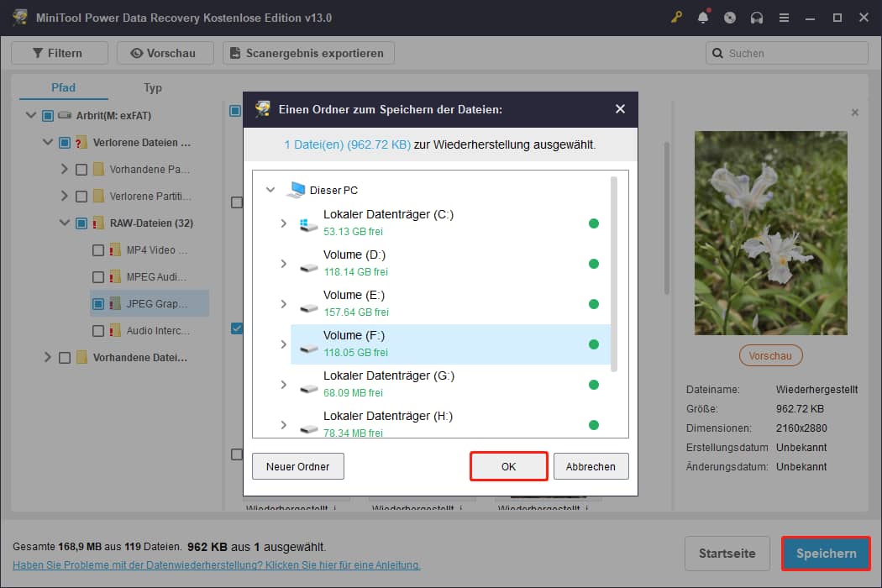Collapse the RAW-Dateien (32) node

tap(64, 223)
